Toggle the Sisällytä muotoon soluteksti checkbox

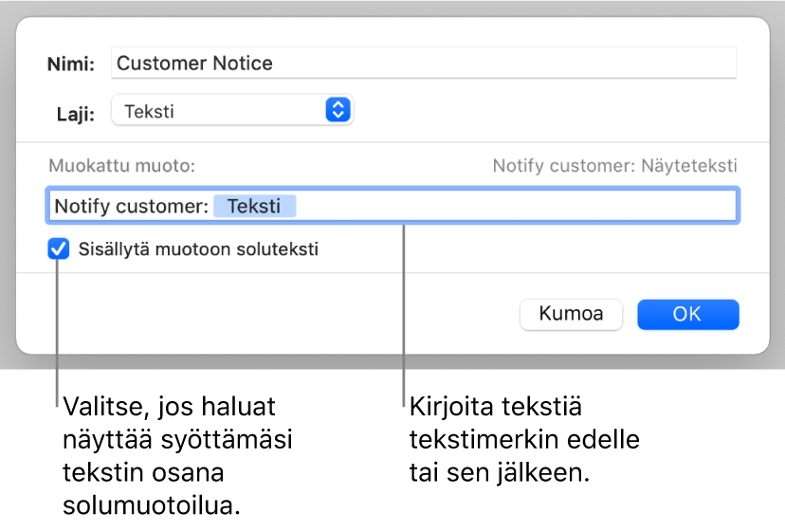click(59, 250)
